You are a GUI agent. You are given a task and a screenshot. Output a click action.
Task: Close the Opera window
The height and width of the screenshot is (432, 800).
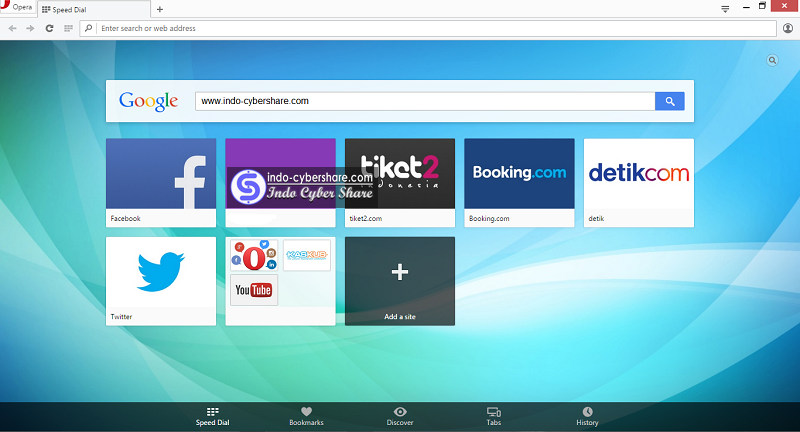(x=785, y=6)
